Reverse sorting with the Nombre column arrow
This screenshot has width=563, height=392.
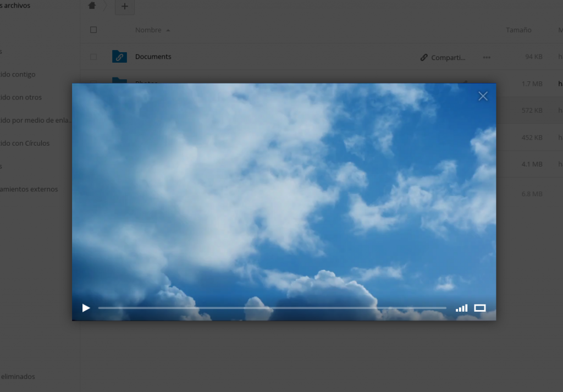(168, 30)
